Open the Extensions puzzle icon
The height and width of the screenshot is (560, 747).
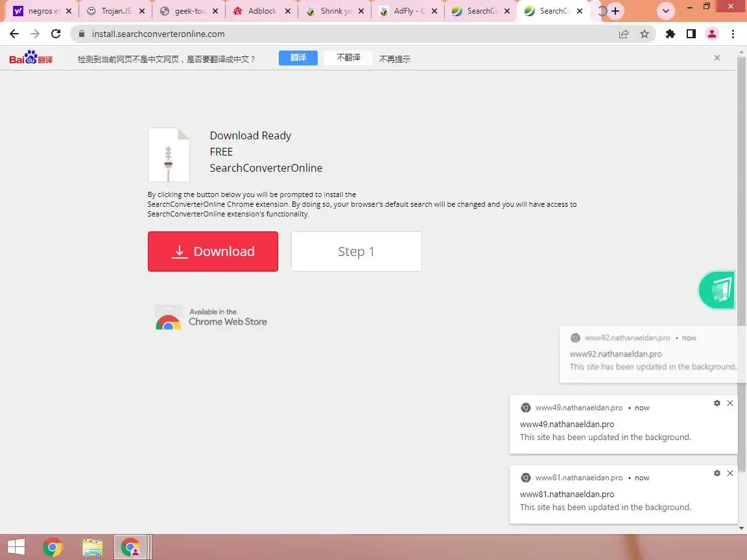pos(670,34)
